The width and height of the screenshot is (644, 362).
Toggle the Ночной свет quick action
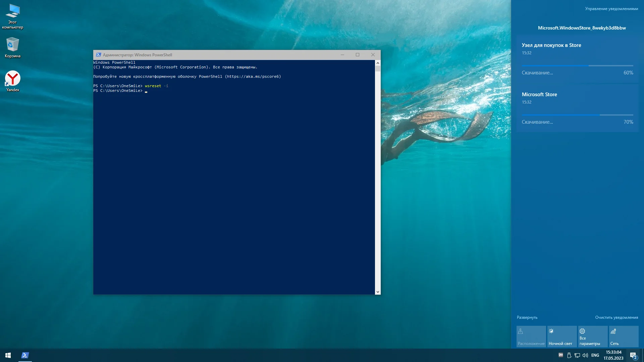(562, 337)
